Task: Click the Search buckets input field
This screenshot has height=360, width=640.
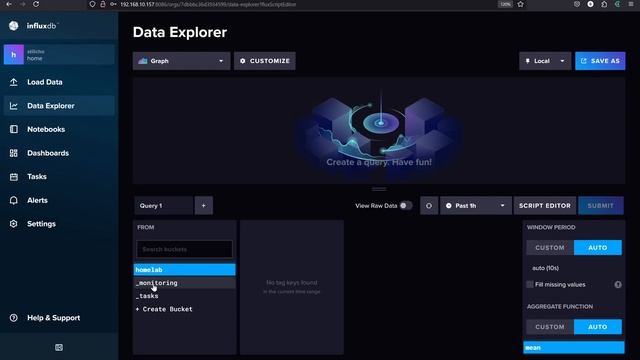Action: coord(184,249)
